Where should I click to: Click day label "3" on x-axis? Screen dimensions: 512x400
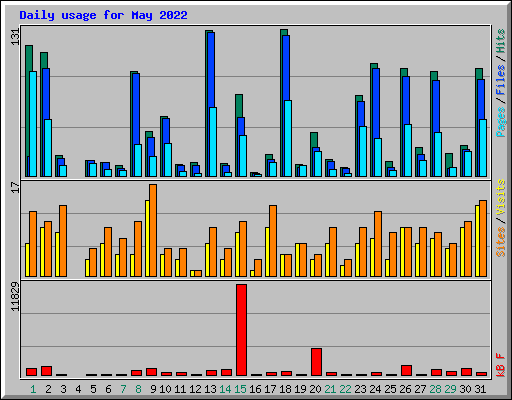pos(63,389)
